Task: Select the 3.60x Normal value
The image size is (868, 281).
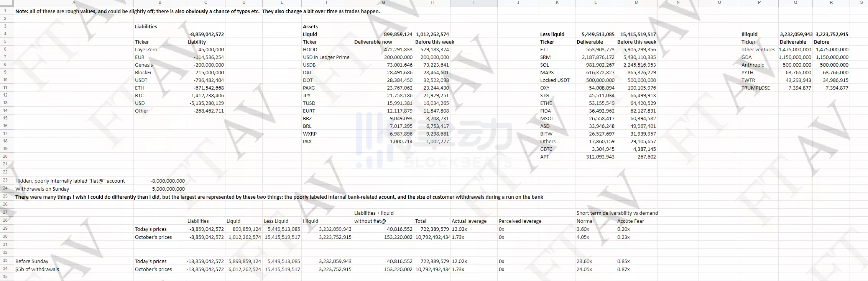Action: 583,229
